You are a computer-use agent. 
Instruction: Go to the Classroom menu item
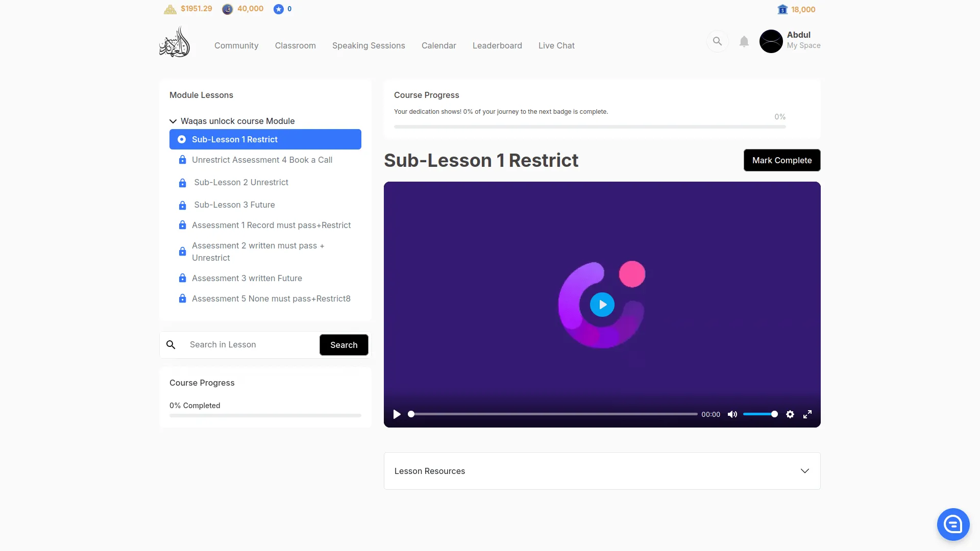295,46
